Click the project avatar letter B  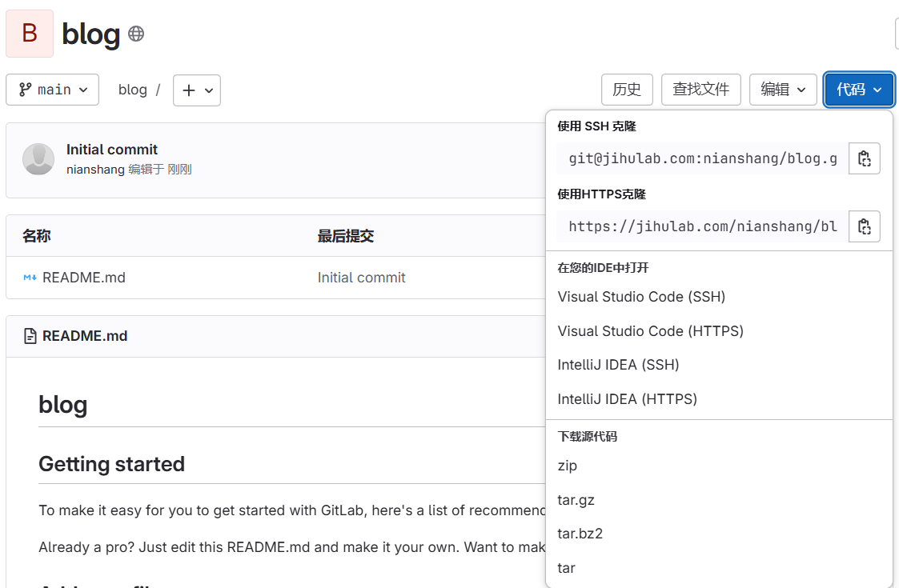pyautogui.click(x=29, y=34)
